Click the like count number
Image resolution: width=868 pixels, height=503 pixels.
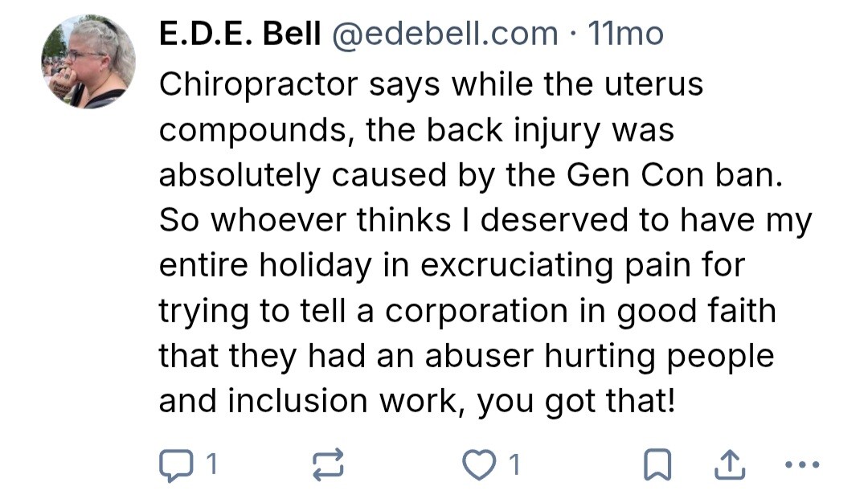click(514, 464)
